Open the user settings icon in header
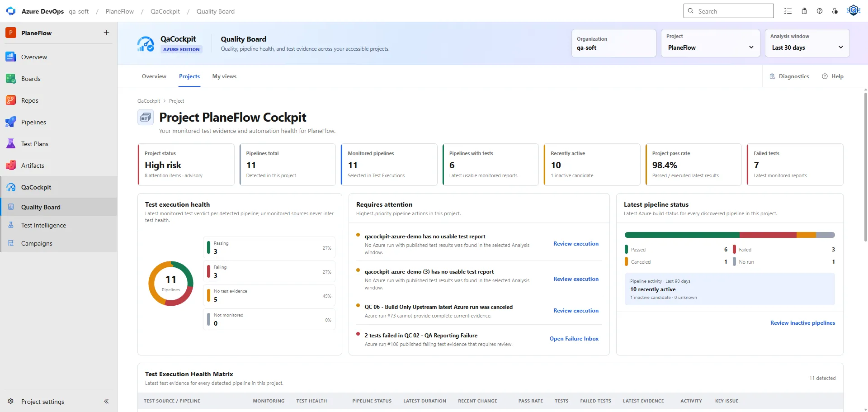Image resolution: width=868 pixels, height=412 pixels. 835,11
